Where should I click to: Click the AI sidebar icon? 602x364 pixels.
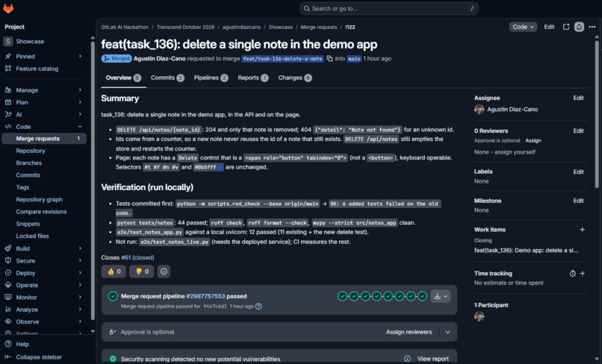pyautogui.click(x=8, y=114)
